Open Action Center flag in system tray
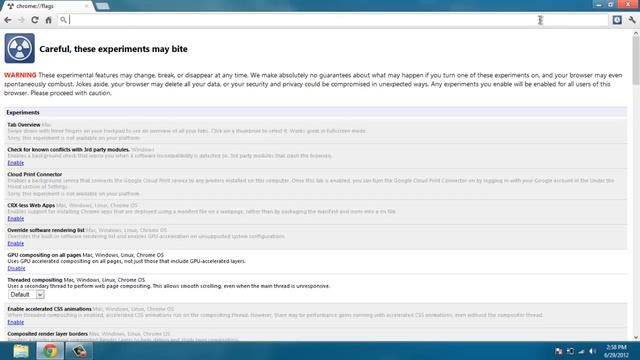Viewport: 640px width, 360px height. [558, 351]
